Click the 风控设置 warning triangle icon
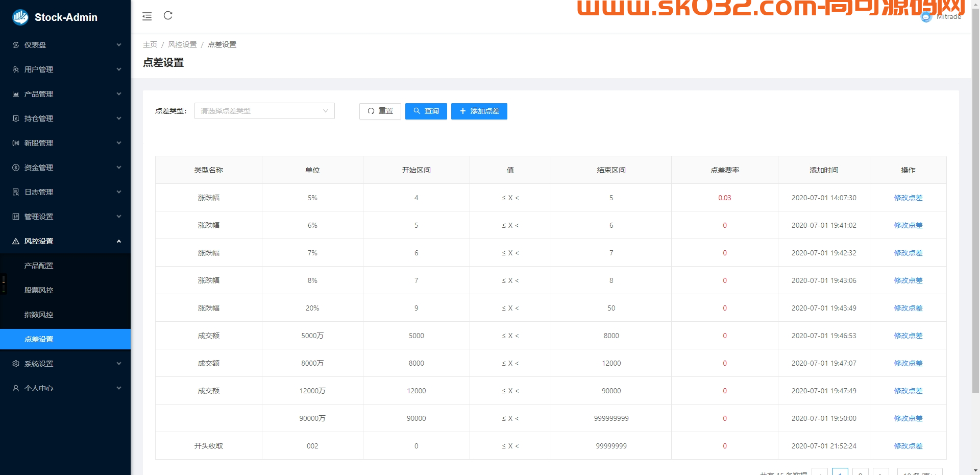 pyautogui.click(x=16, y=241)
